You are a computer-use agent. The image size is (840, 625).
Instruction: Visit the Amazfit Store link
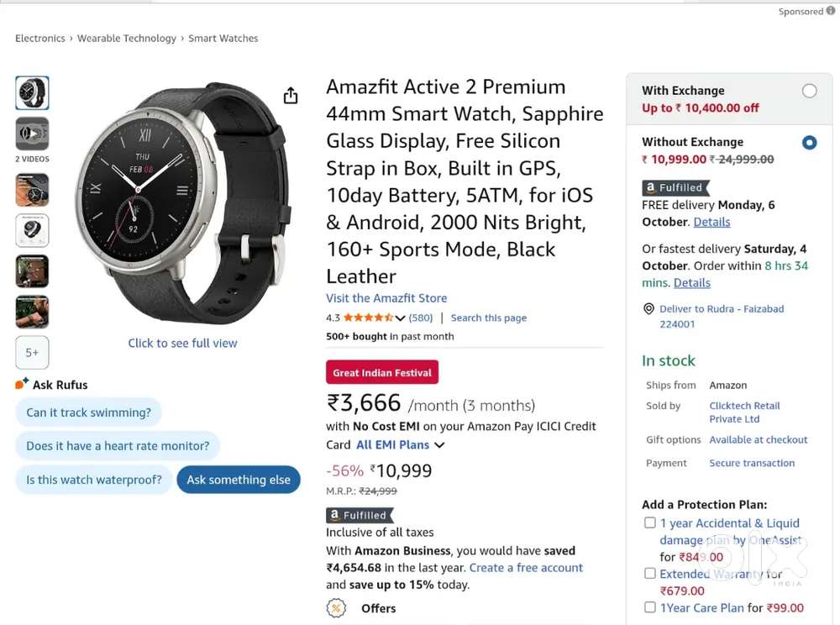click(386, 297)
